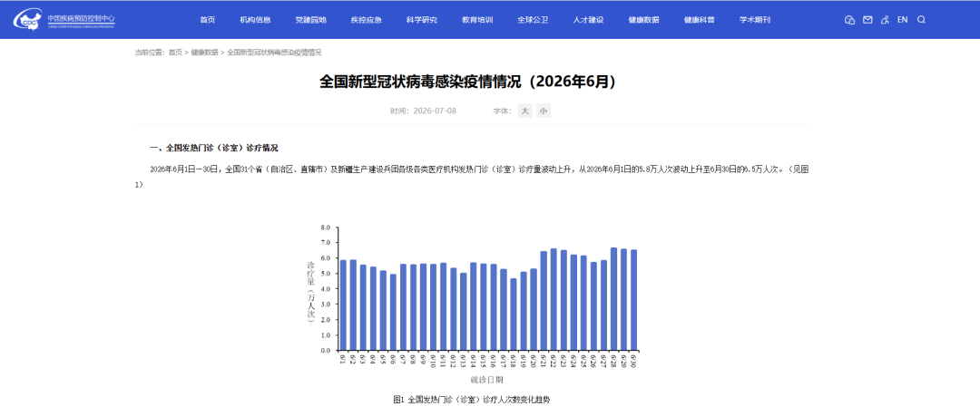Click the publish time 2026-07-08

[435, 111]
